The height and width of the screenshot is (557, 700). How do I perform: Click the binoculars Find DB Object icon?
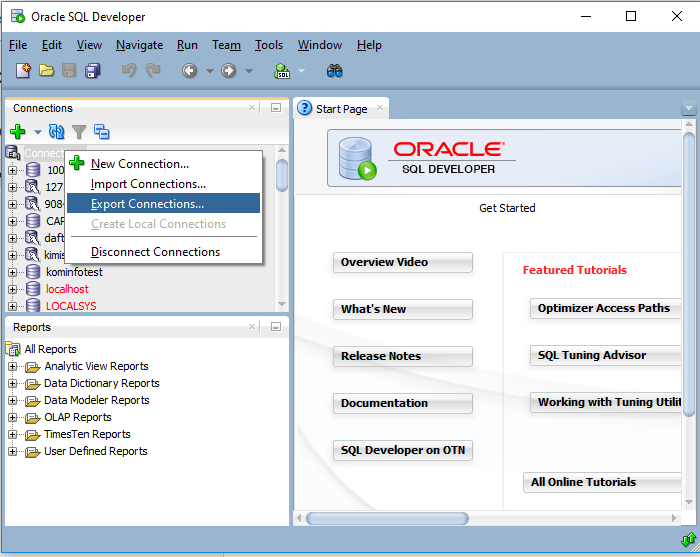(x=334, y=71)
